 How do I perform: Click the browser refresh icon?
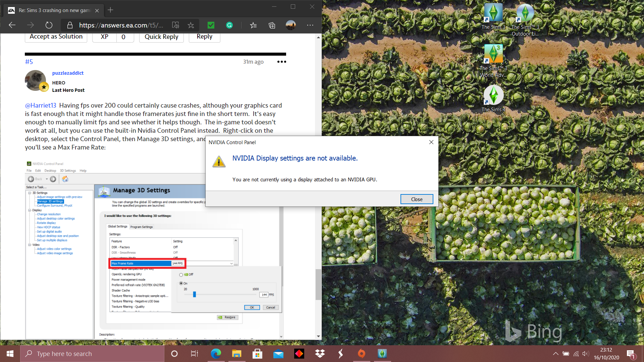click(x=49, y=25)
